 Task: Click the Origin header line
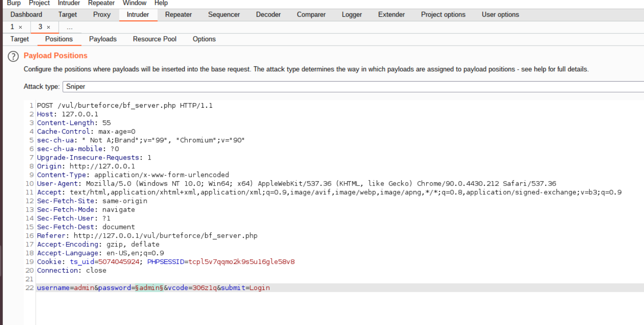click(x=86, y=166)
